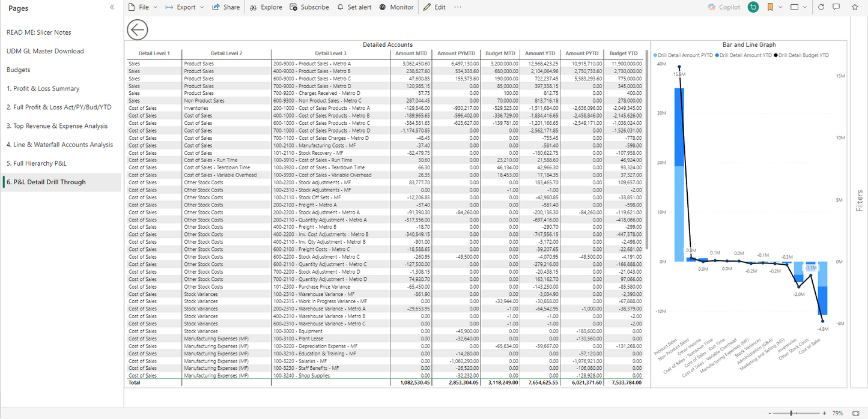Click the 'Detailed Accounts' table title
Image resolution: width=868 pixels, height=419 pixels.
tap(387, 44)
